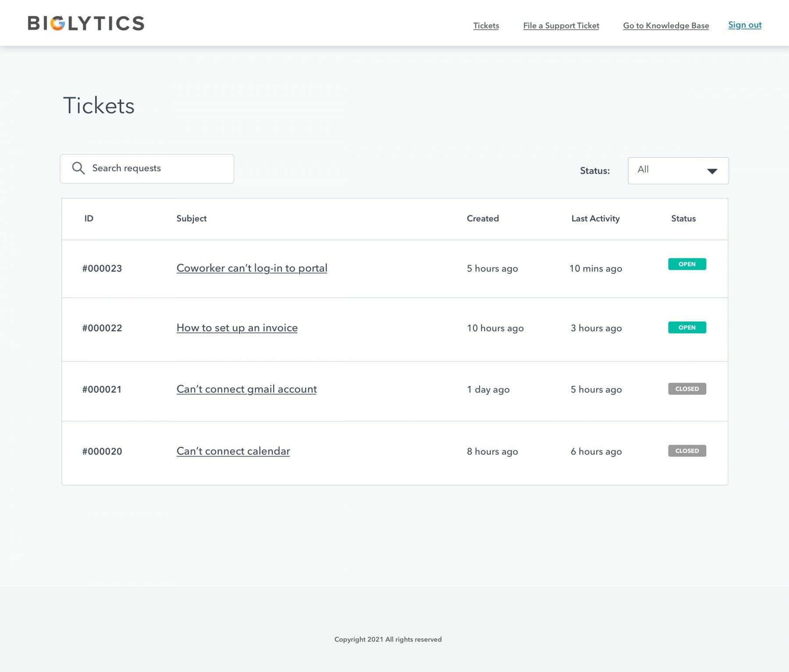This screenshot has height=672, width=789.
Task: Click the OPEN badge for ticket #000023
Action: point(686,264)
